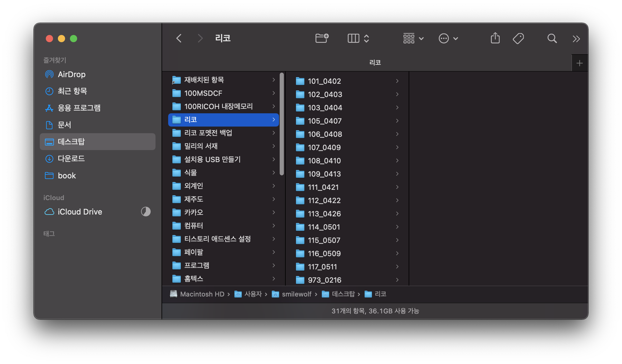Viewport: 622px width, 364px height.
Task: Click the new folder toolbar icon
Action: pos(322,38)
